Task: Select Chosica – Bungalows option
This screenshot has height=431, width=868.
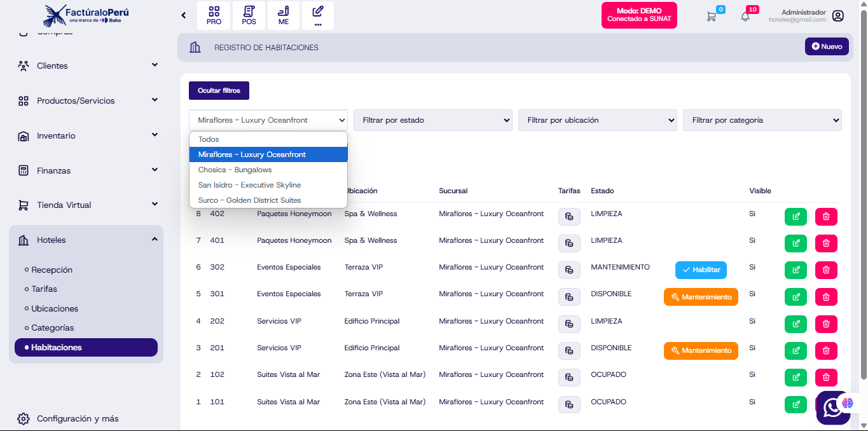Action: tap(235, 170)
